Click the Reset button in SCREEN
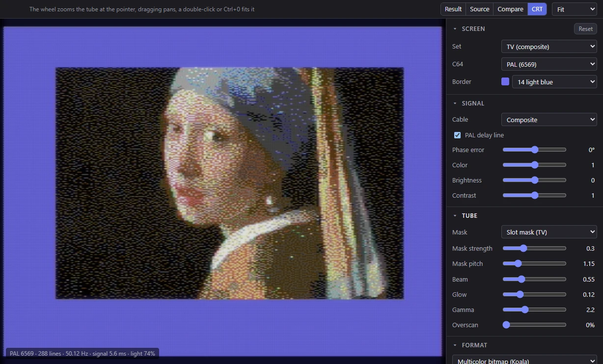603x364 pixels. 585,29
